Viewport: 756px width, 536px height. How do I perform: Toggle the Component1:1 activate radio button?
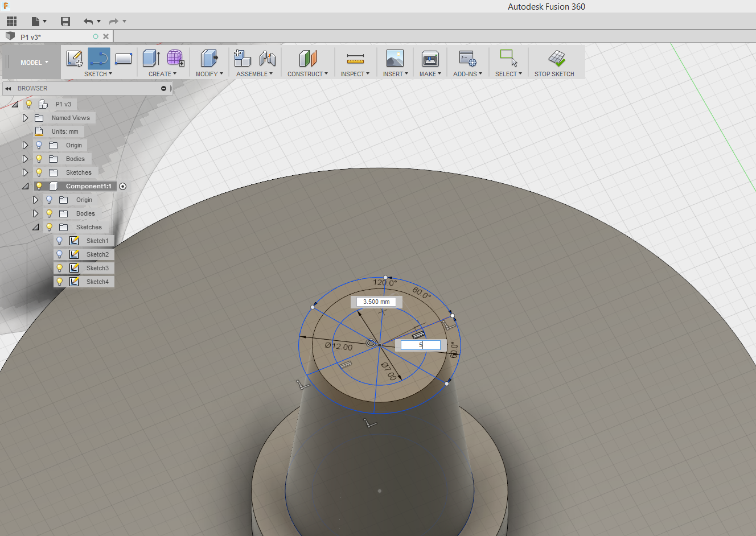122,186
